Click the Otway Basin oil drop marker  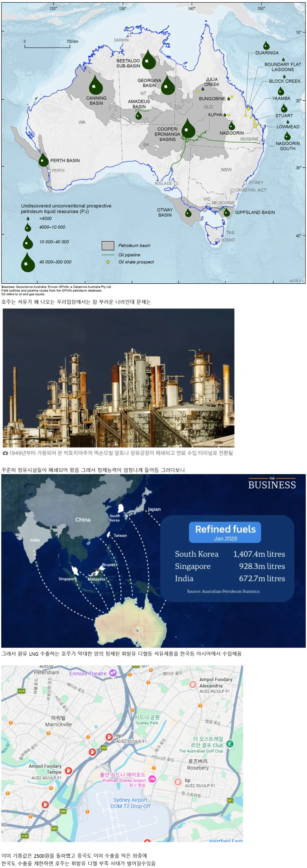pyautogui.click(x=188, y=213)
